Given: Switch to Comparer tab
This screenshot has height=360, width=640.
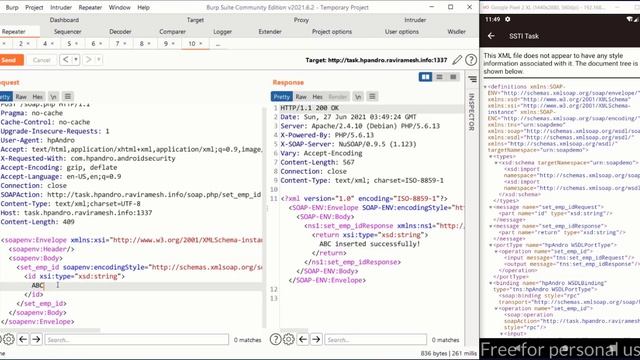Looking at the screenshot, I should point(172,31).
